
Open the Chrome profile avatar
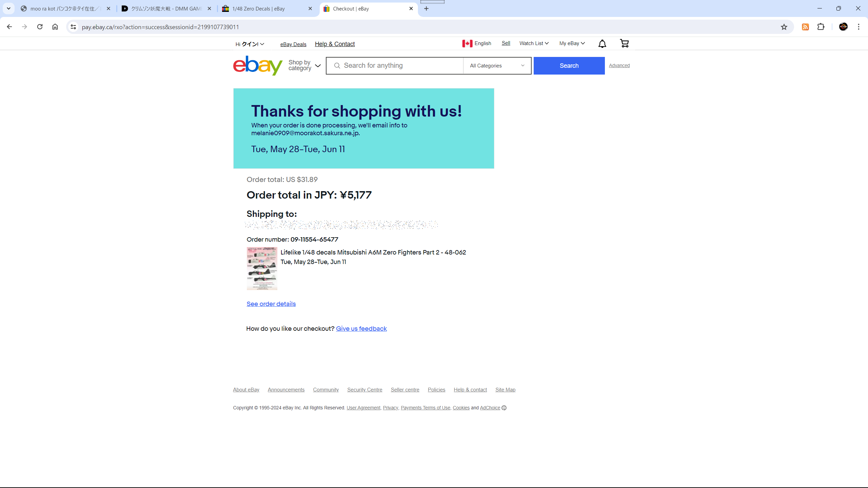843,27
